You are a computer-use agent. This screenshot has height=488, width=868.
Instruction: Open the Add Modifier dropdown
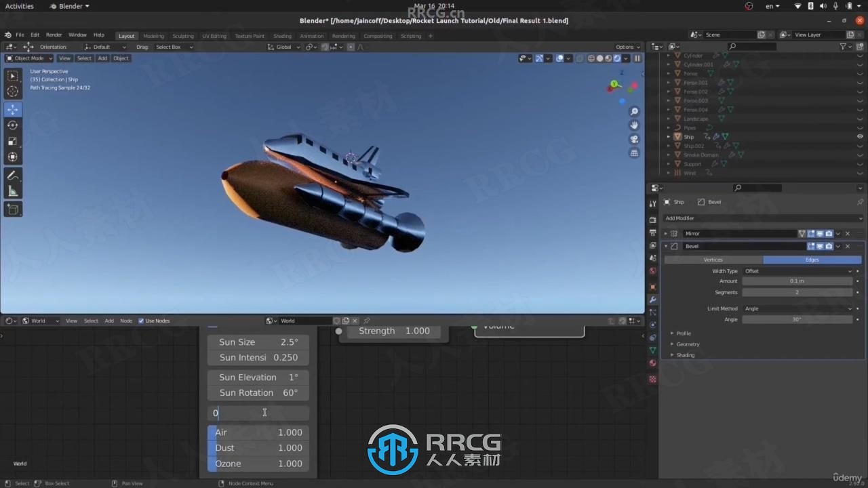point(763,218)
